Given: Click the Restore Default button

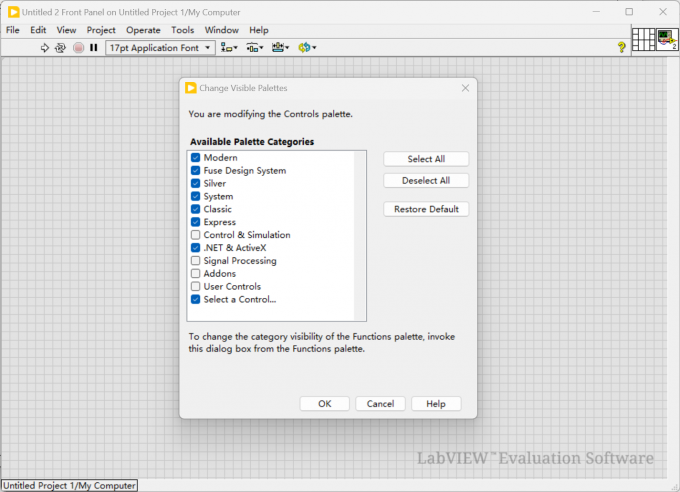Looking at the screenshot, I should tap(426, 209).
